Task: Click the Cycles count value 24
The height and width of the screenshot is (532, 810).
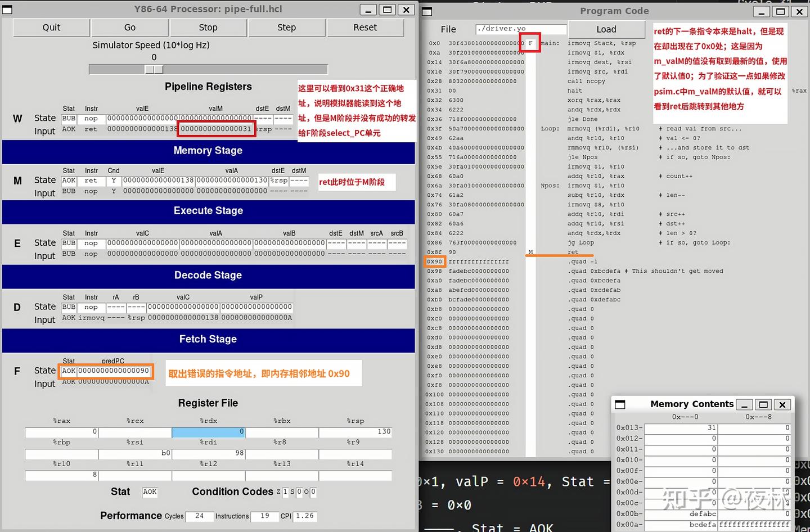Action: [200, 516]
